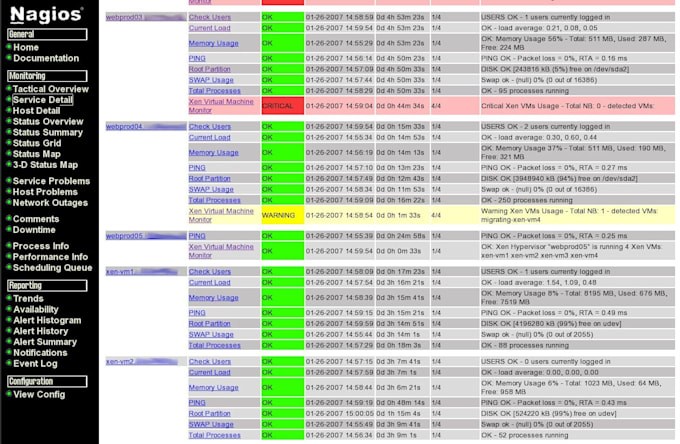Viewport: 680px width, 444px height.
Task: Show Host Problems
Action: pos(45,192)
